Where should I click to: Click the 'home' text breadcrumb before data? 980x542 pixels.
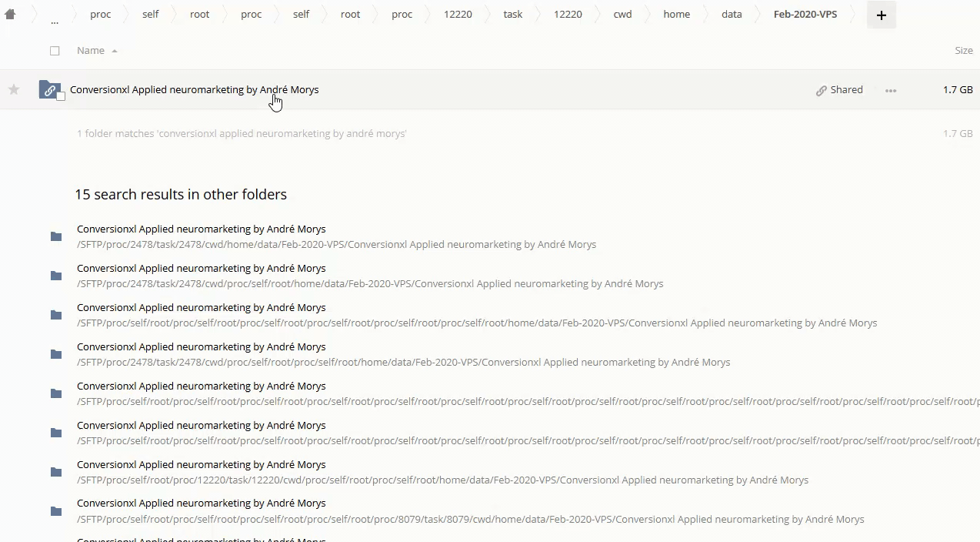[676, 15]
